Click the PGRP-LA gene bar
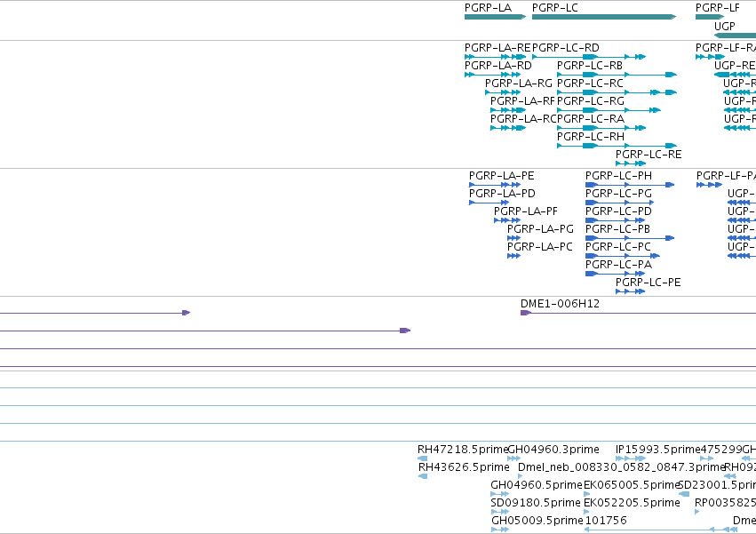The image size is (756, 534). pyautogui.click(x=495, y=17)
